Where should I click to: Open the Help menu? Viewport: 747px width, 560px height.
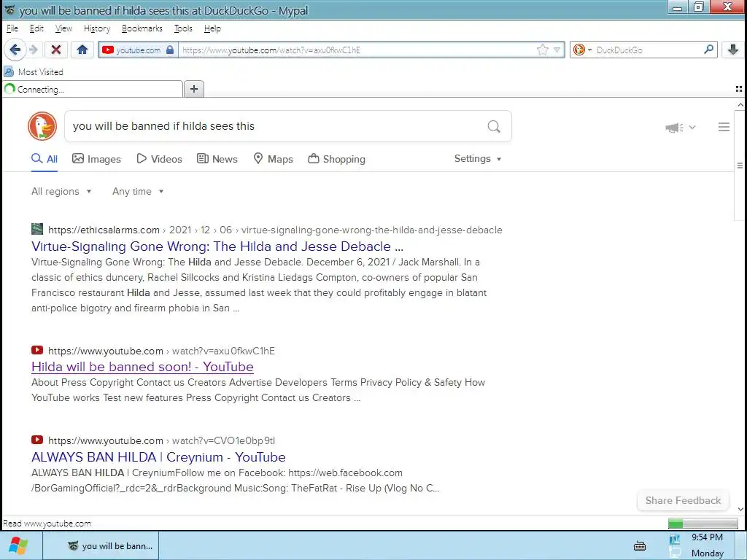pos(212,28)
